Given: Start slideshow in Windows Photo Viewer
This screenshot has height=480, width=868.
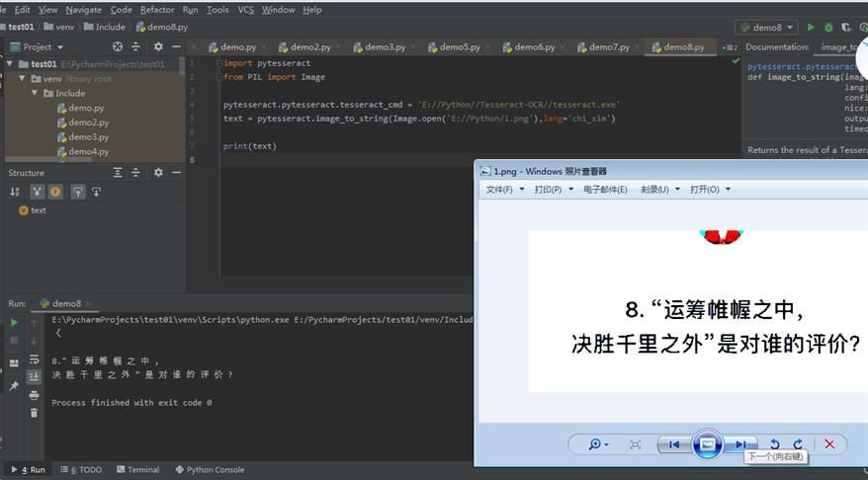Looking at the screenshot, I should (x=707, y=444).
